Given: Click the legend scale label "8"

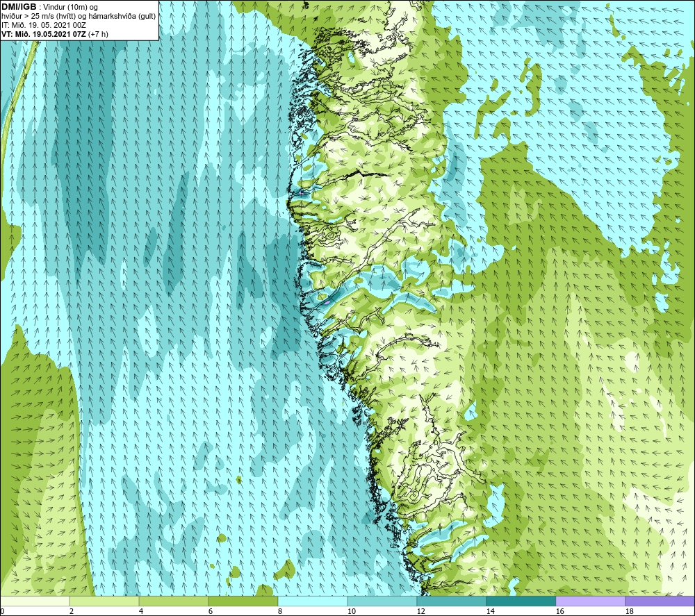Looking at the screenshot, I should coord(280,612).
